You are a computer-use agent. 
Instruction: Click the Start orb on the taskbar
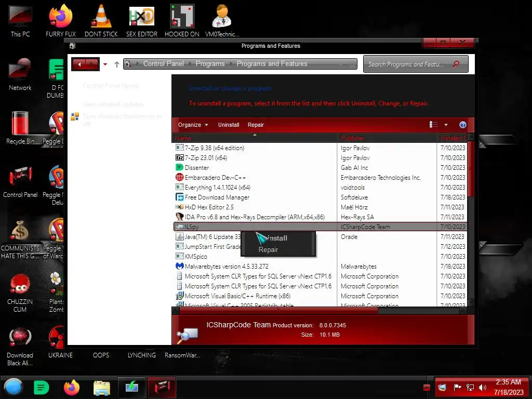pyautogui.click(x=14, y=387)
